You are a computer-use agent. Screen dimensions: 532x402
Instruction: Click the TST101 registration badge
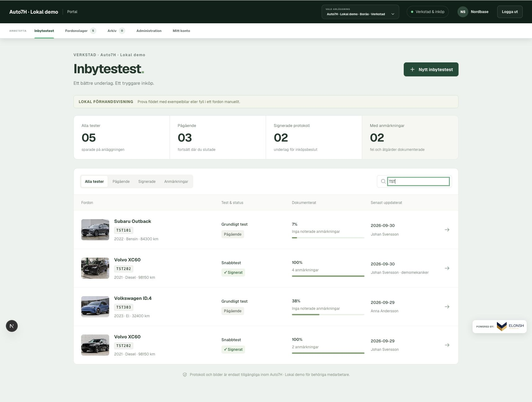[x=124, y=230]
